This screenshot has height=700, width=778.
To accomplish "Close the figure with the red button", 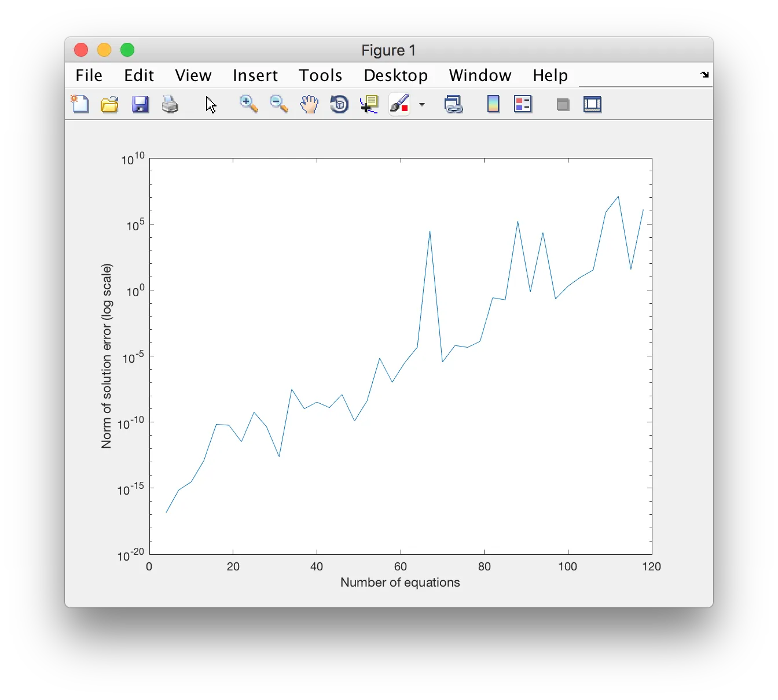I will click(x=81, y=50).
